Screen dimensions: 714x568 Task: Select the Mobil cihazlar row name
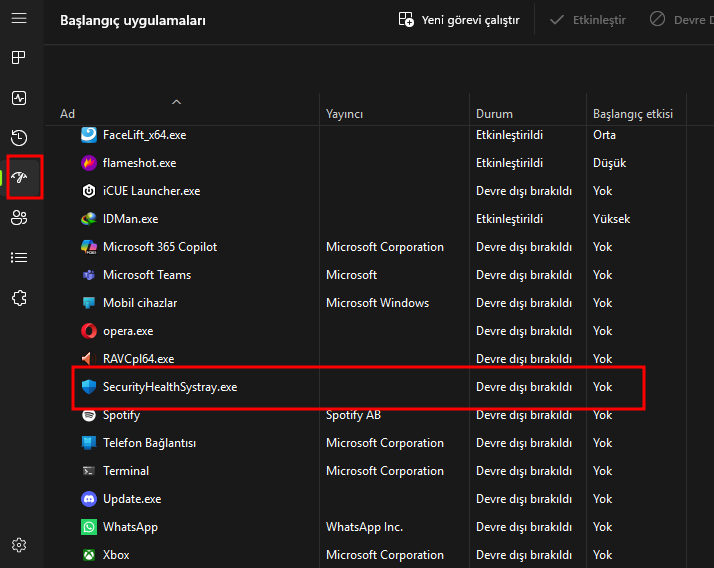click(140, 303)
